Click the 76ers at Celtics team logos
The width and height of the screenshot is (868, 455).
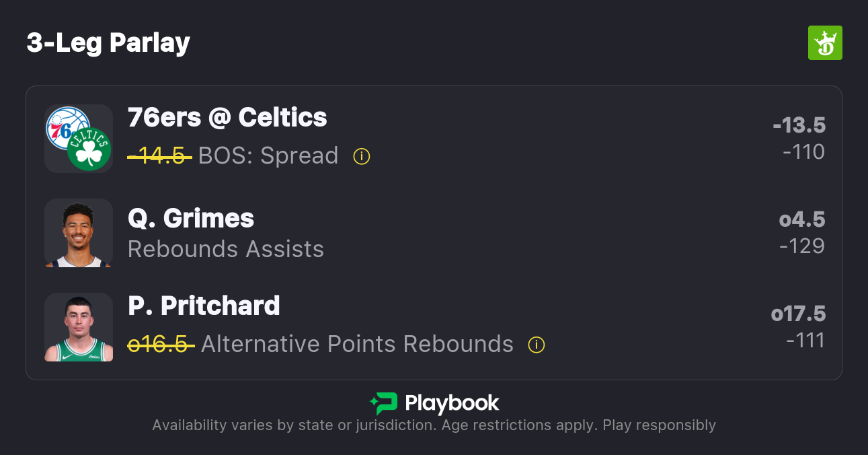[79, 139]
